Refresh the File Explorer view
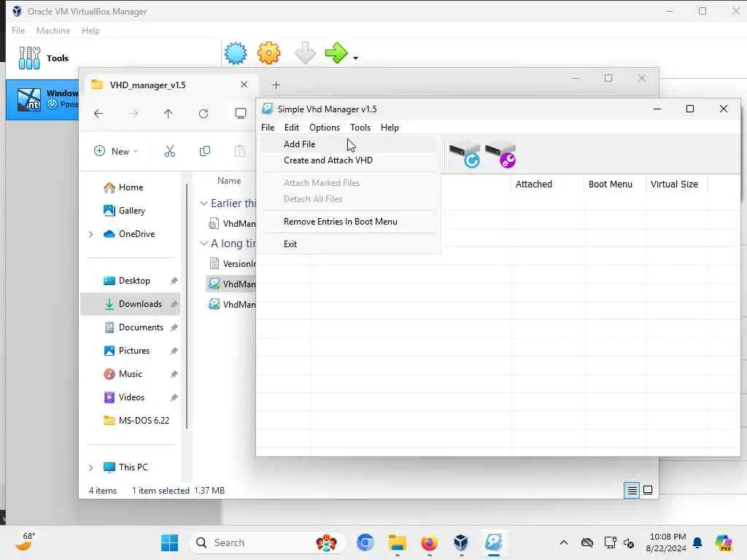 [x=204, y=113]
